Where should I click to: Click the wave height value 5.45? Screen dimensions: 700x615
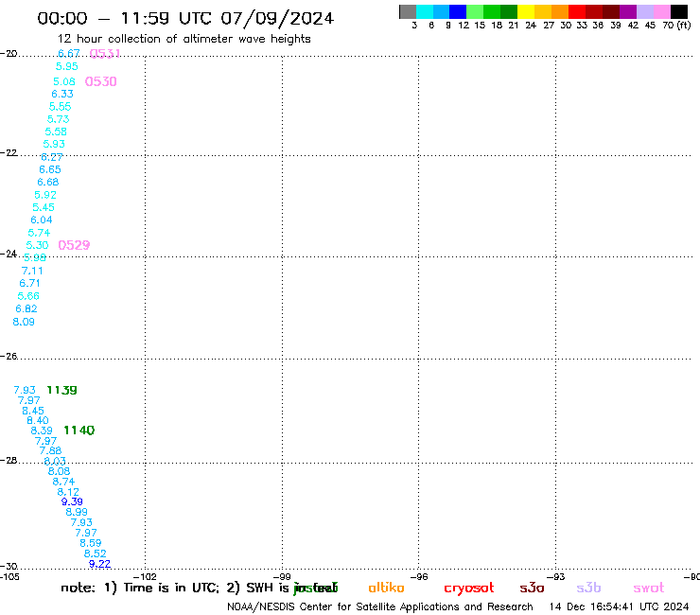(x=44, y=207)
